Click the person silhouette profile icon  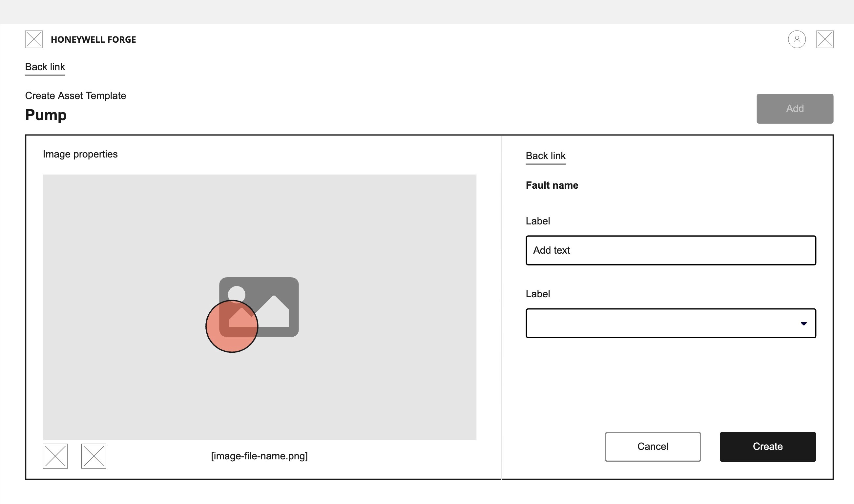(x=797, y=39)
